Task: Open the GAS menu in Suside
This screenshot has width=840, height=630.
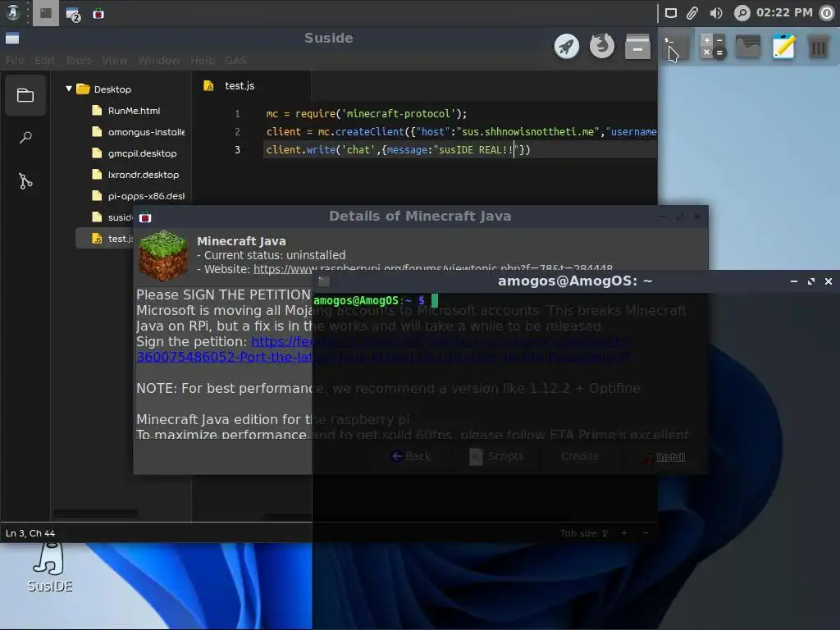Action: tap(236, 60)
